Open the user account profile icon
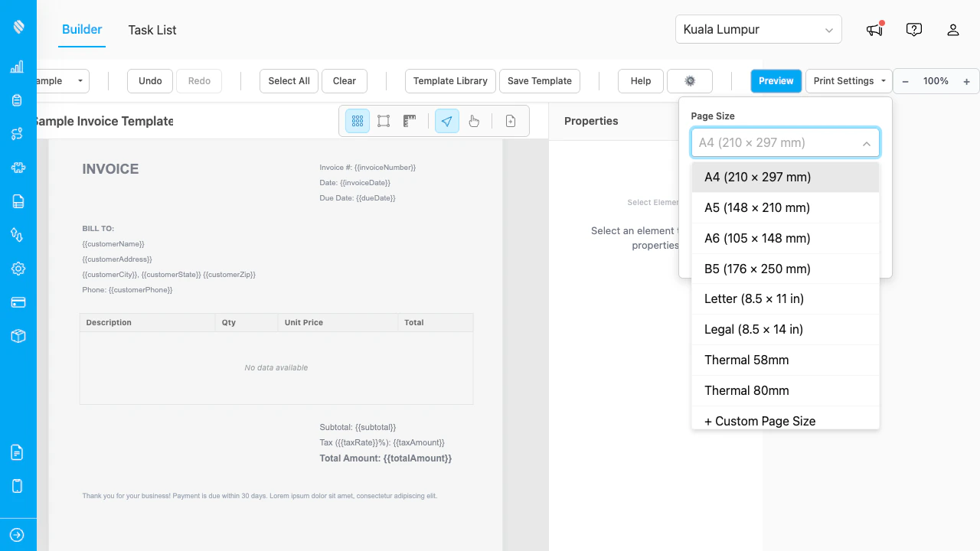The image size is (980, 551). pyautogui.click(x=952, y=29)
